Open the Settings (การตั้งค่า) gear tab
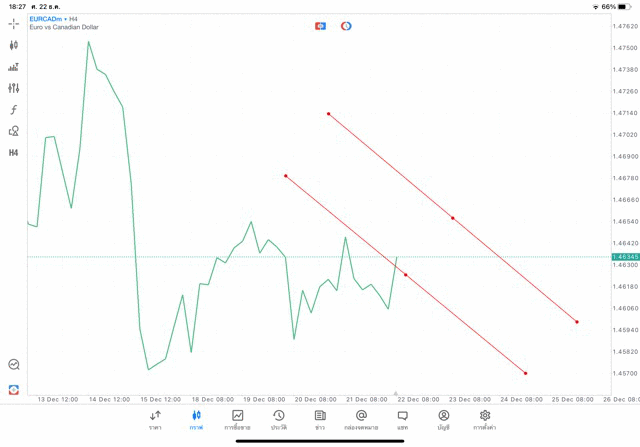The height and width of the screenshot is (447, 640). coord(485,420)
